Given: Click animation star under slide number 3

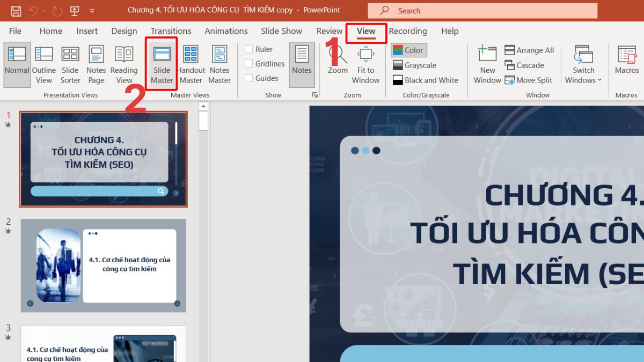Looking at the screenshot, I should pyautogui.click(x=8, y=337).
